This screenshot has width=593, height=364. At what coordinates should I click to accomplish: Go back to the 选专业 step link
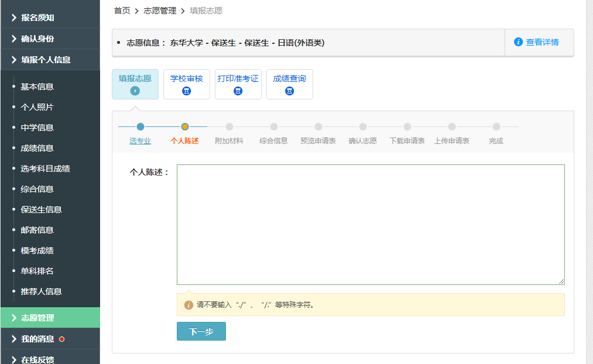[x=140, y=141]
